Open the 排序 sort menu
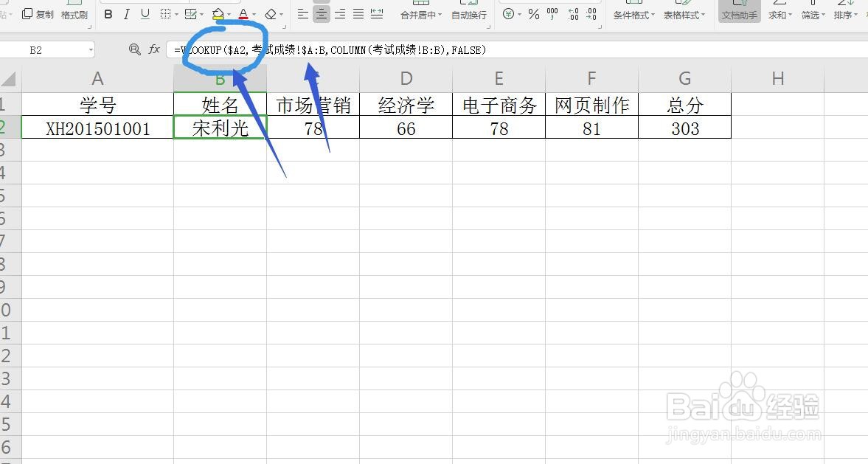This screenshot has width=868, height=464. point(845,14)
